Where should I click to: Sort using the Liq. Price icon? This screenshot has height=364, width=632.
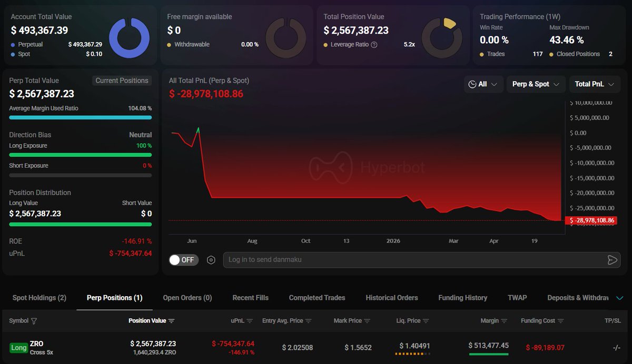coord(426,321)
